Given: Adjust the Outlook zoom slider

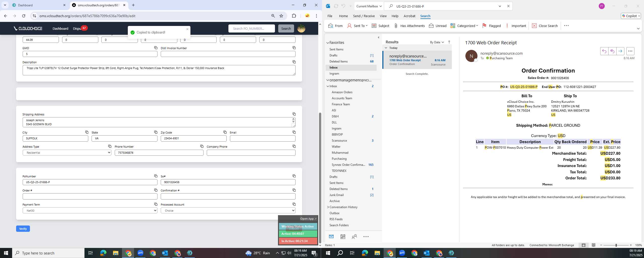Looking at the screenshot, I should pyautogui.click(x=616, y=245).
